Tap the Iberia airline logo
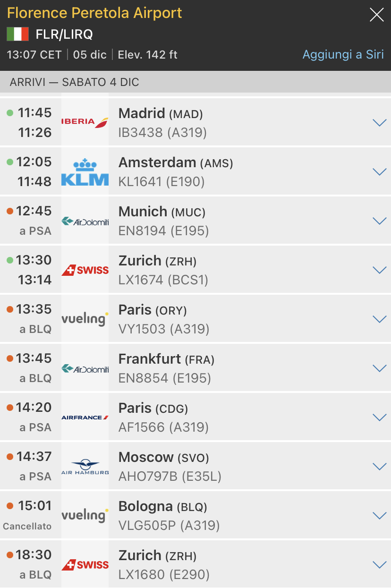 click(85, 122)
